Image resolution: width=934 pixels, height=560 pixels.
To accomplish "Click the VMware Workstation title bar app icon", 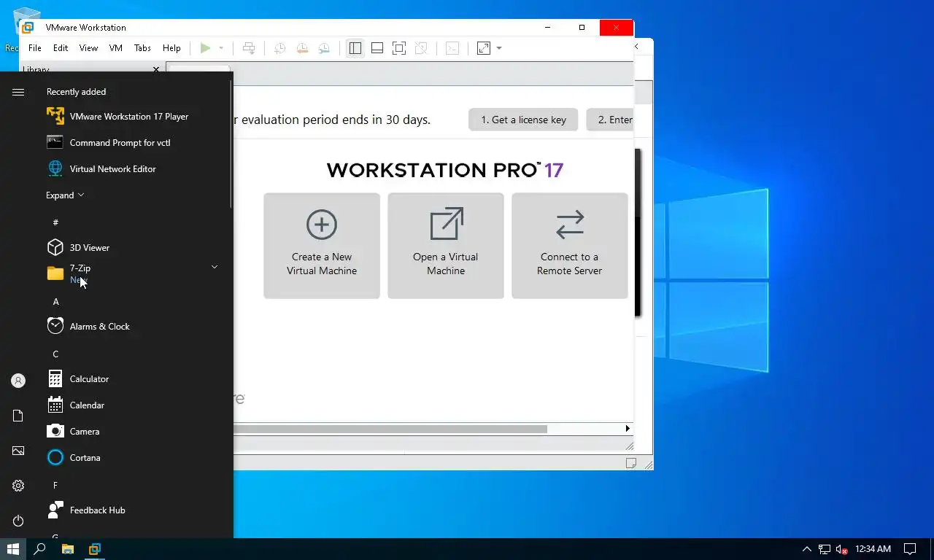I will point(27,28).
